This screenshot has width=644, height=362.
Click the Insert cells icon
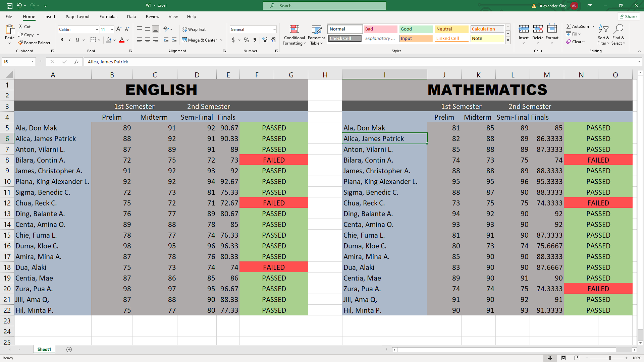click(524, 29)
